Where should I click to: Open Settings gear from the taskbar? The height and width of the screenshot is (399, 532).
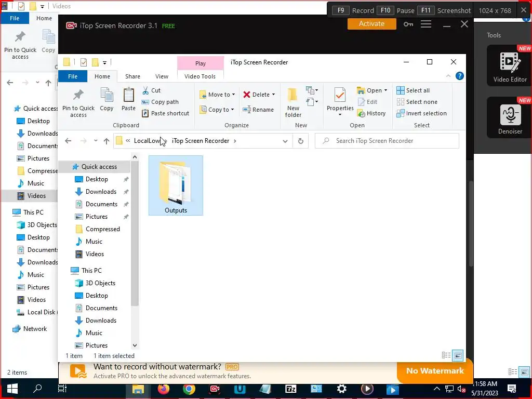click(x=341, y=389)
